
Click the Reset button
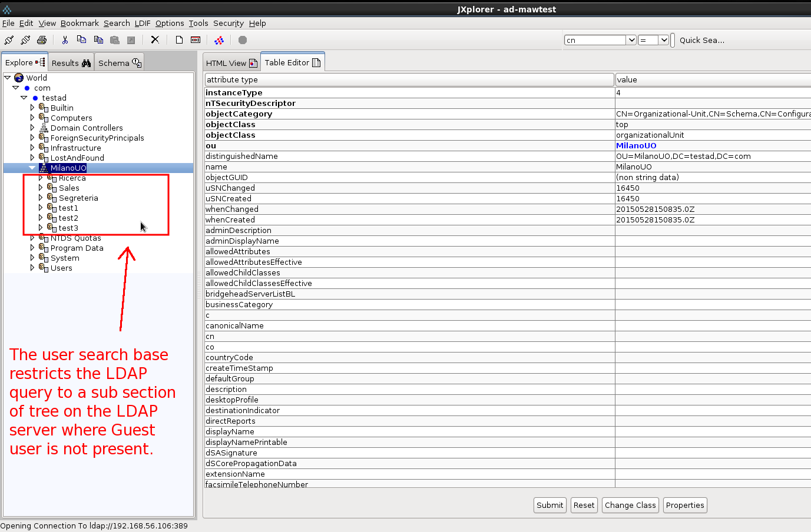(x=584, y=505)
